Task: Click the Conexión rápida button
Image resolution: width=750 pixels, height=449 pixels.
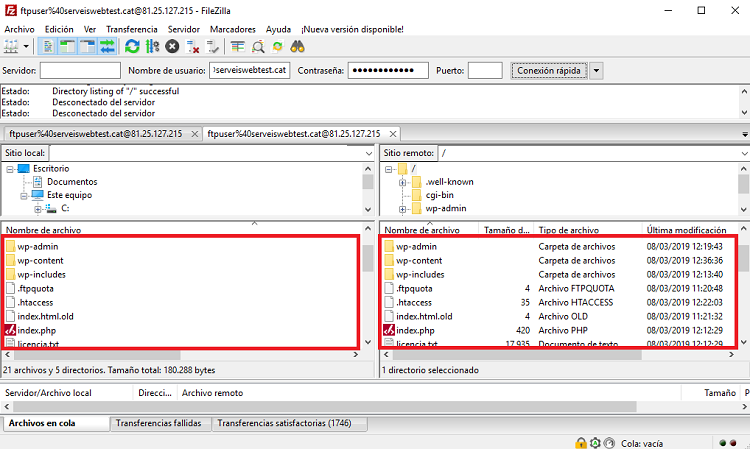Action: (x=549, y=70)
